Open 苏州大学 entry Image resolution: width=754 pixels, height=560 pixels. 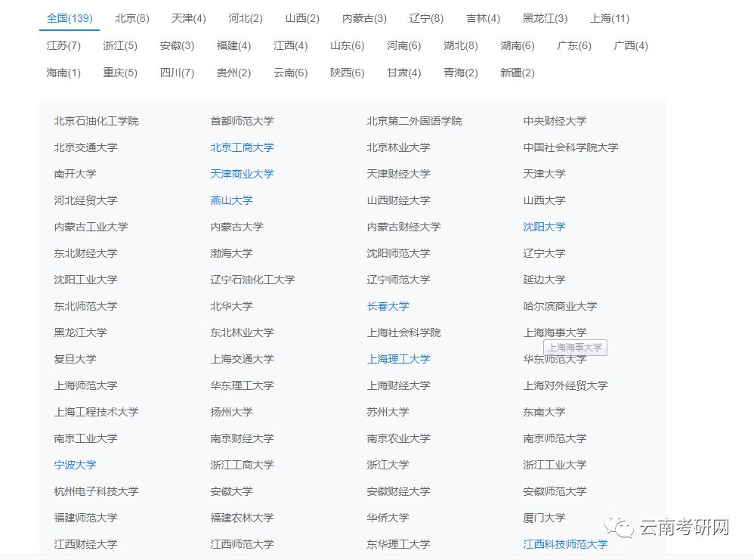[388, 412]
